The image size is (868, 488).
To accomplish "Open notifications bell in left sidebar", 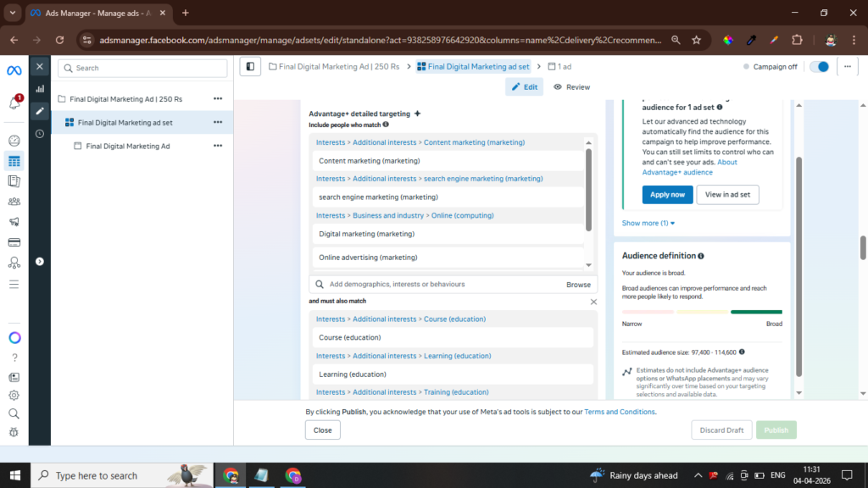I will pos(14,103).
